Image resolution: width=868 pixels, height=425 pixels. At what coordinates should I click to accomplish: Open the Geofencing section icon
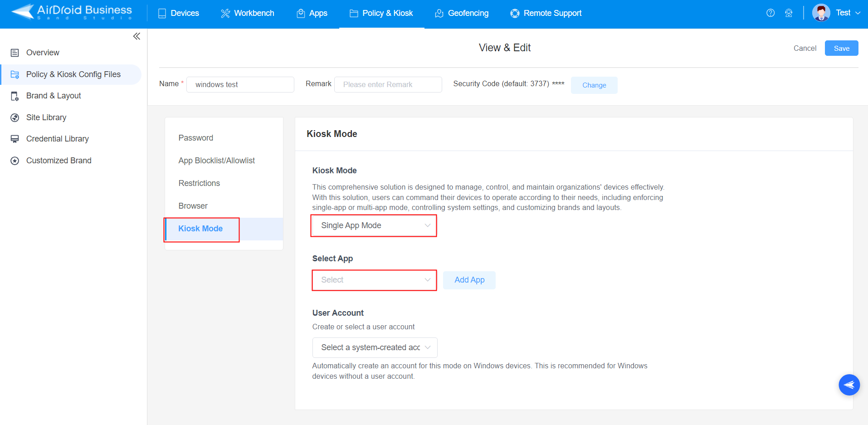(438, 13)
